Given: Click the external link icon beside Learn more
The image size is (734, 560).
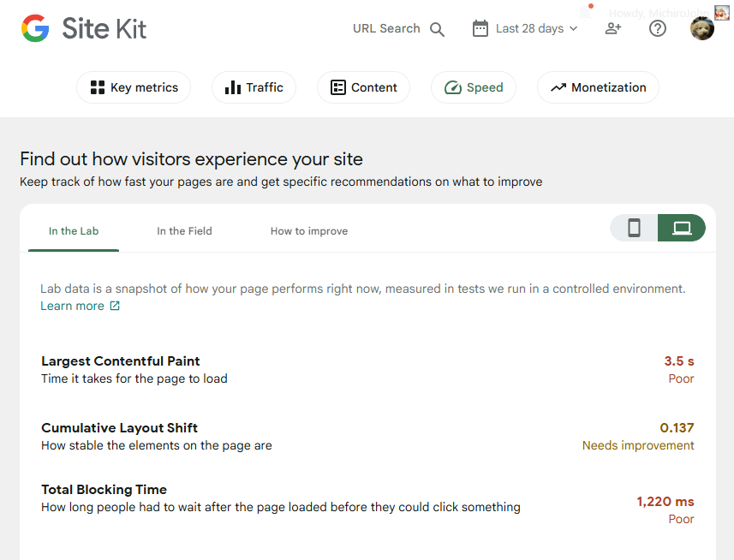Looking at the screenshot, I should coord(115,306).
